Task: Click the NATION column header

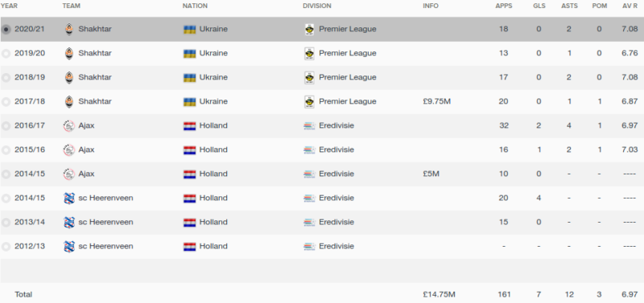Action: coord(195,6)
